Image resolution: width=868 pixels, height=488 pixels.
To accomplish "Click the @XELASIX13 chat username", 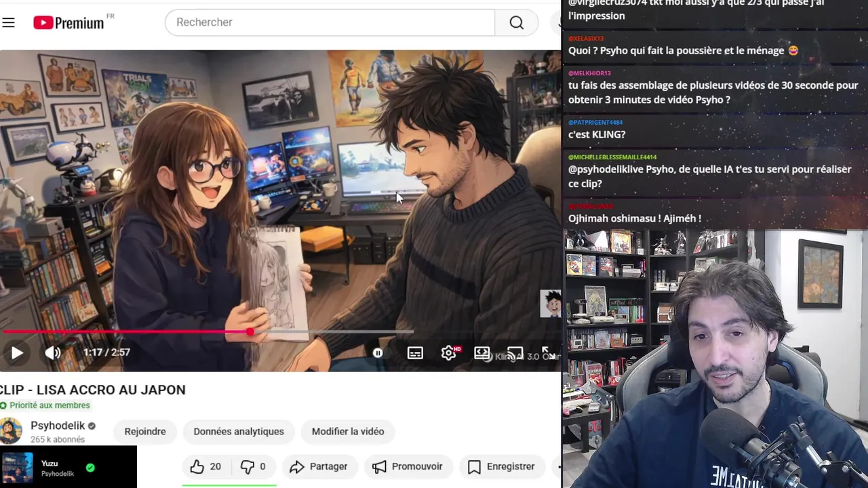I will coord(586,39).
